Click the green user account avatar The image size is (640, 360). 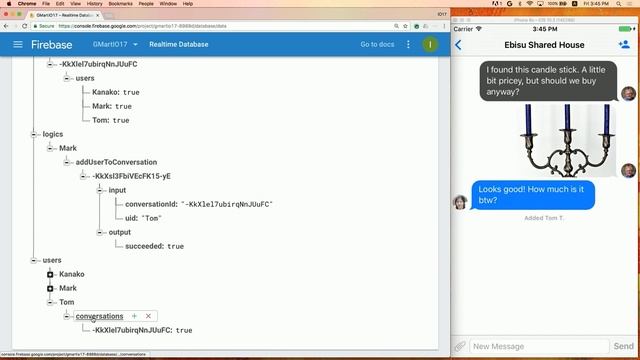pos(430,44)
